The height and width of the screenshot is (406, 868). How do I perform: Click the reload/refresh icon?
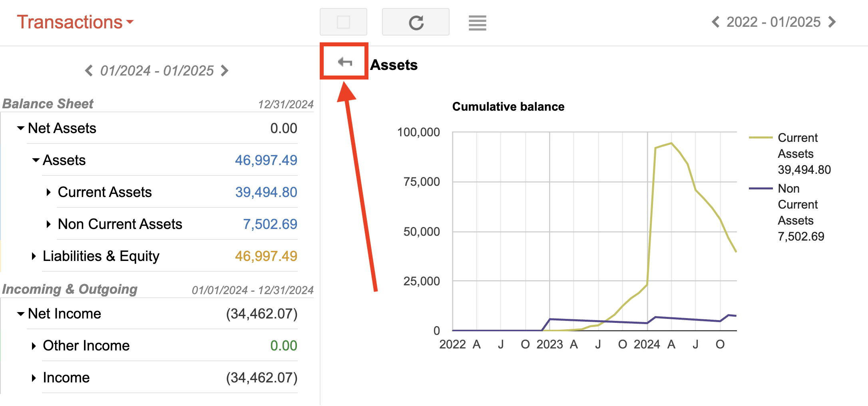click(416, 22)
